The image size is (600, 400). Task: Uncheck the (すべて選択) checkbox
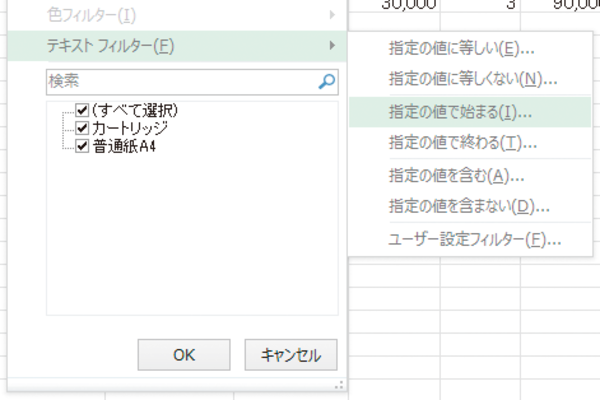[x=82, y=110]
